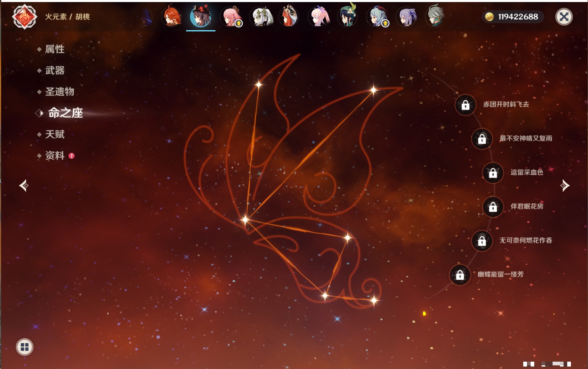This screenshot has height=369, width=588.
Task: Open the 资料 profile tab
Action: click(x=55, y=155)
